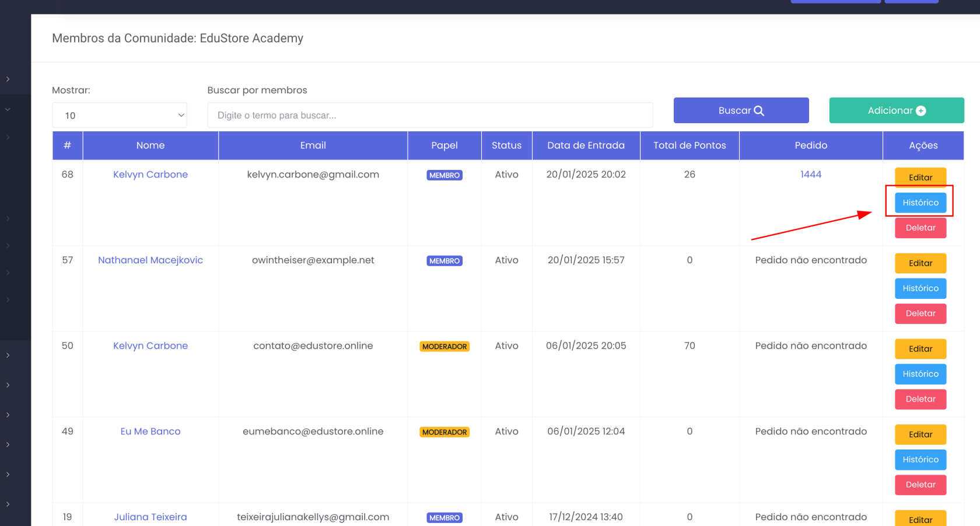Open order 1444 link

(811, 175)
